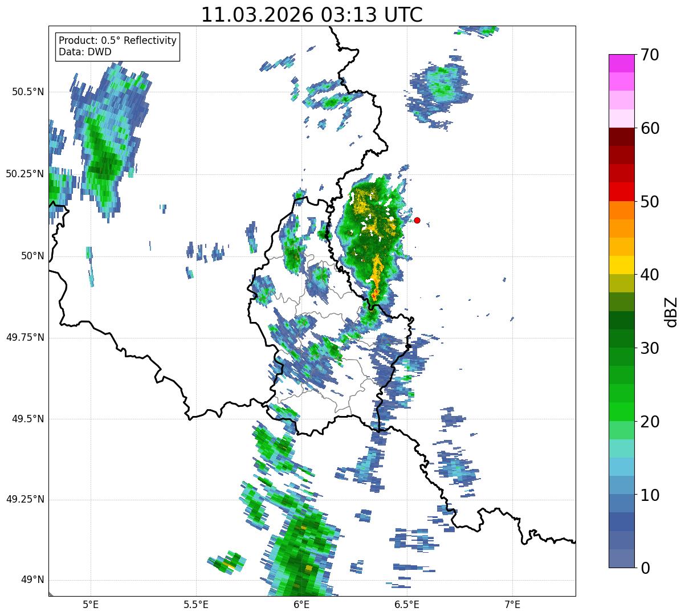The image size is (685, 616).
Task: Click the Data: DWD label
Action: 85,52
